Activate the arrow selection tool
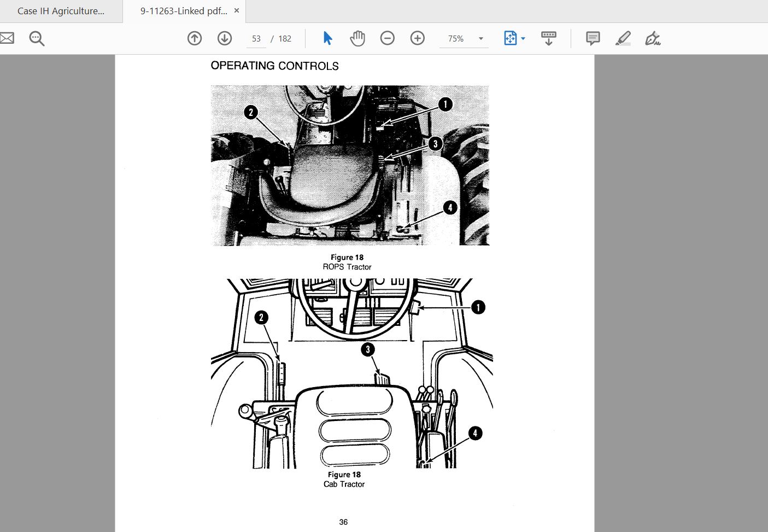Image resolution: width=768 pixels, height=532 pixels. point(327,38)
